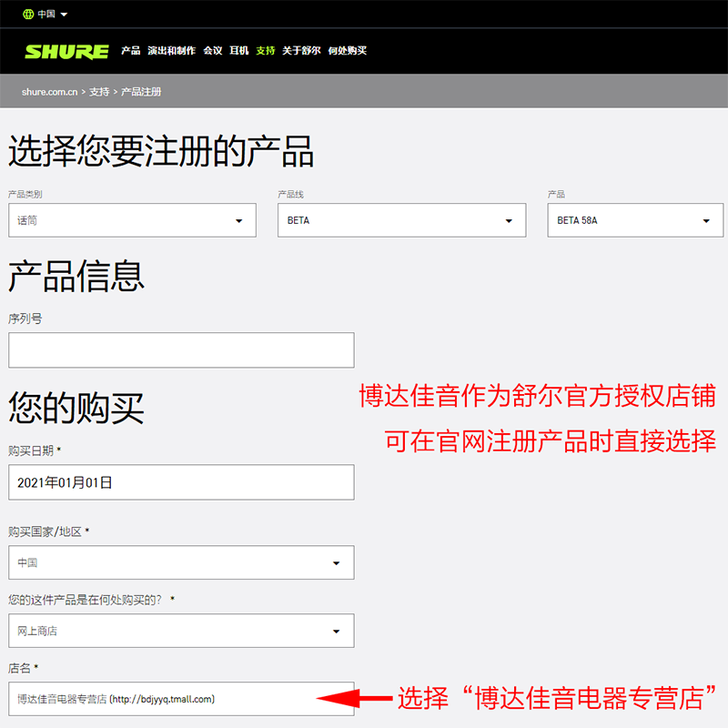Screen dimensions: 728x728
Task: Click 产品注册 breadcrumb link
Action: click(x=141, y=92)
